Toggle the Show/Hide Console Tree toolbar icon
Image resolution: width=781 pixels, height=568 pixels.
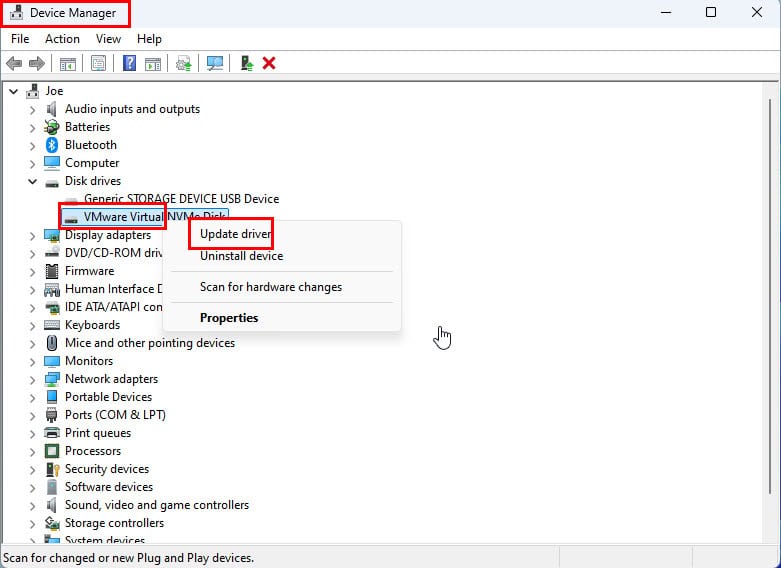(x=68, y=64)
